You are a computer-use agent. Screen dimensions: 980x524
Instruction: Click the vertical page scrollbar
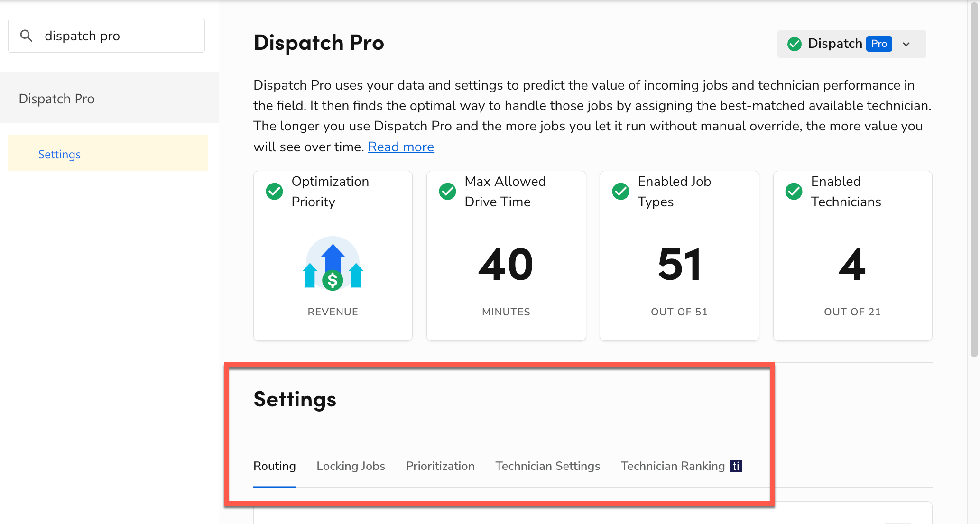(x=974, y=180)
